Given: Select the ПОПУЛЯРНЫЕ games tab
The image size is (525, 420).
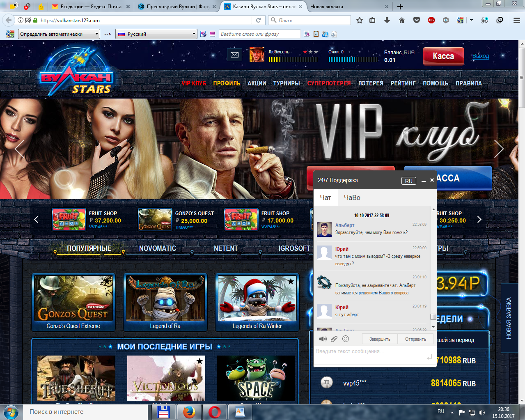Looking at the screenshot, I should click(x=89, y=248).
